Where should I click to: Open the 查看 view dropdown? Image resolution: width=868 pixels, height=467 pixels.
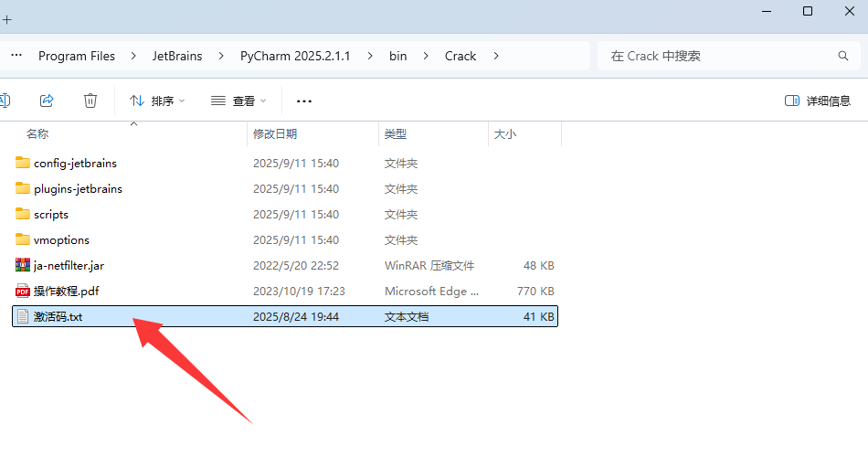point(238,101)
